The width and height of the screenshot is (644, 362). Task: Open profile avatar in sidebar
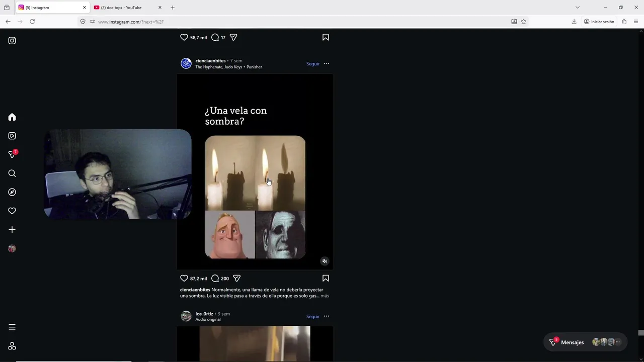12,249
